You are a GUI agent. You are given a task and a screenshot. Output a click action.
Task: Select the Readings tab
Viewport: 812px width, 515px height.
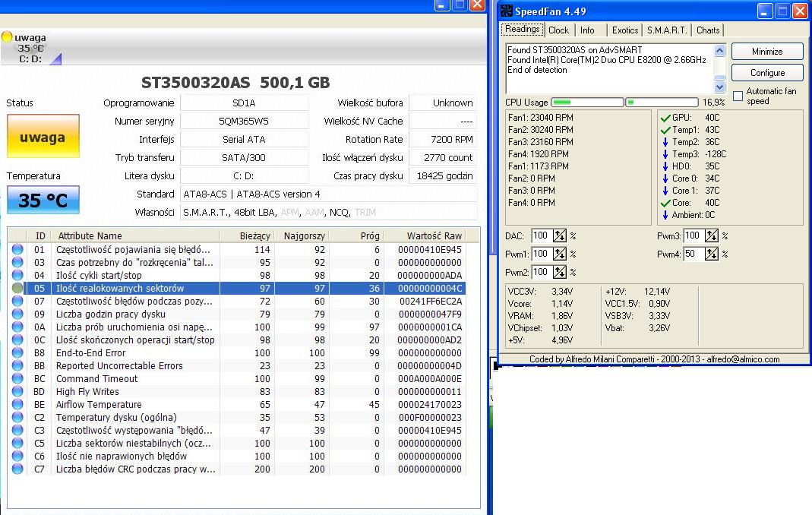pyautogui.click(x=522, y=29)
